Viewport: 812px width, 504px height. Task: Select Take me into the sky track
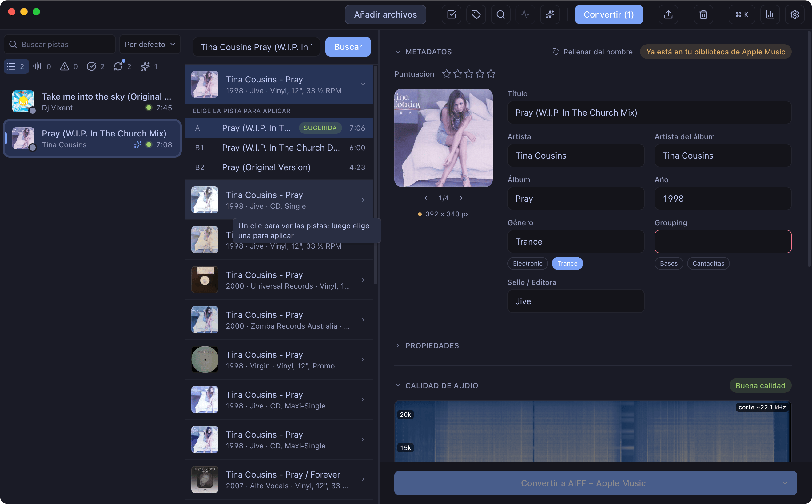pos(92,102)
